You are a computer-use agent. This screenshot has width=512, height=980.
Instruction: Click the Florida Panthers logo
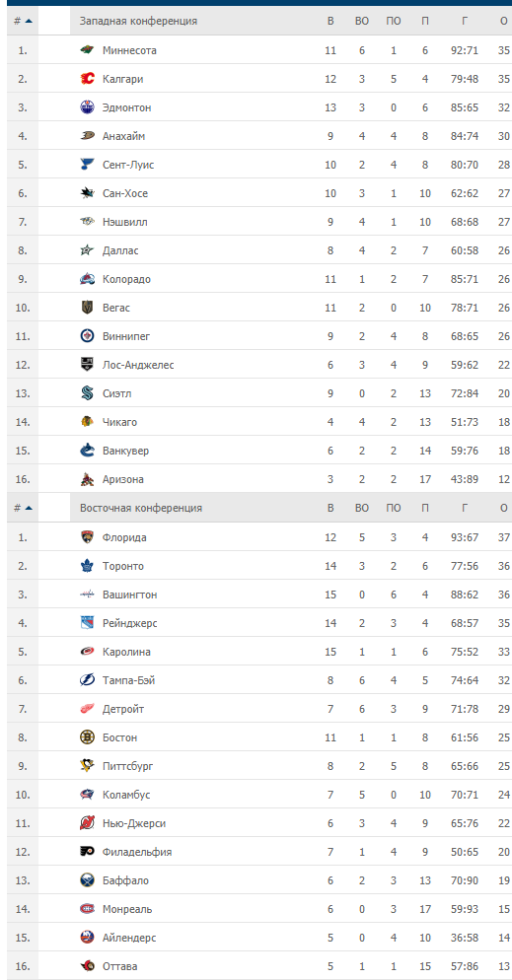[x=87, y=537]
